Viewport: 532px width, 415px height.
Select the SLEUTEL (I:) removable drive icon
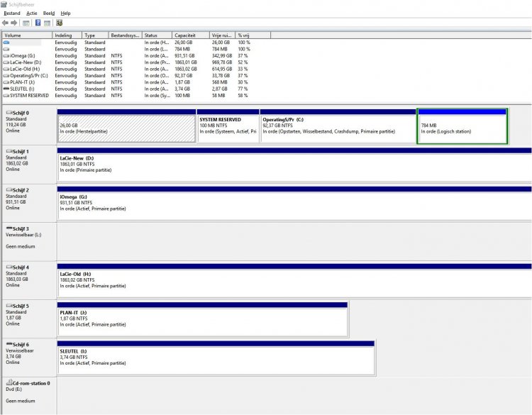[6, 88]
